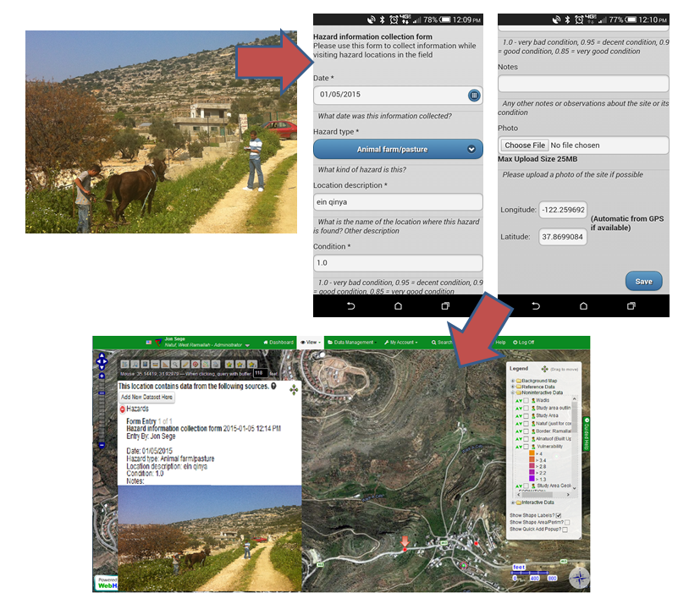The image size is (700, 604).
Task: Click the red target toolbar icon
Action: [196, 364]
